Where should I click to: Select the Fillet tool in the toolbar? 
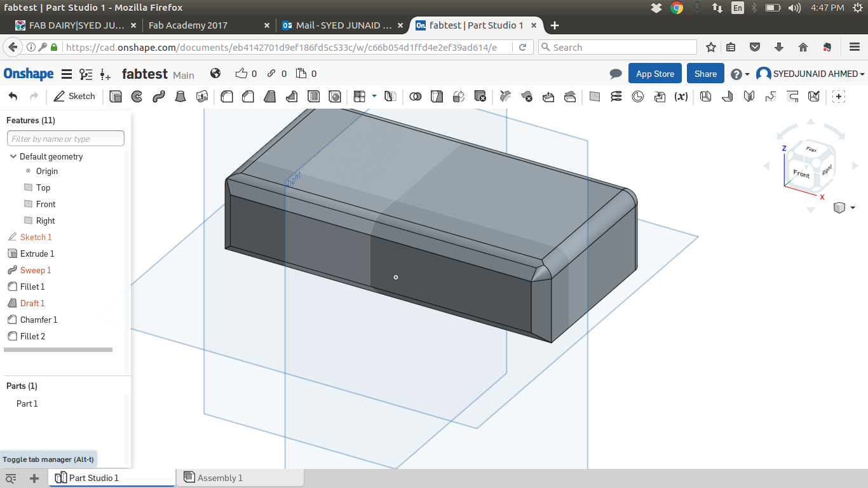[227, 97]
